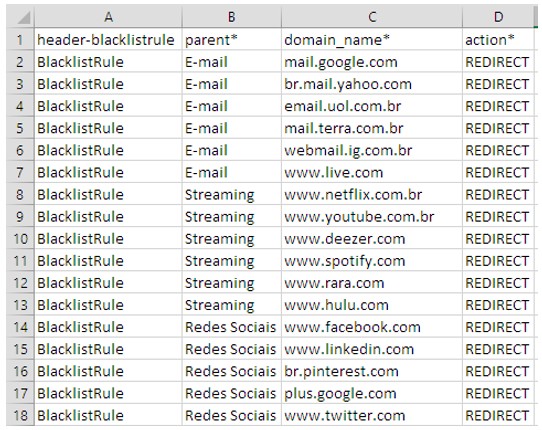
Task: Select column D header
Action: 498,17
